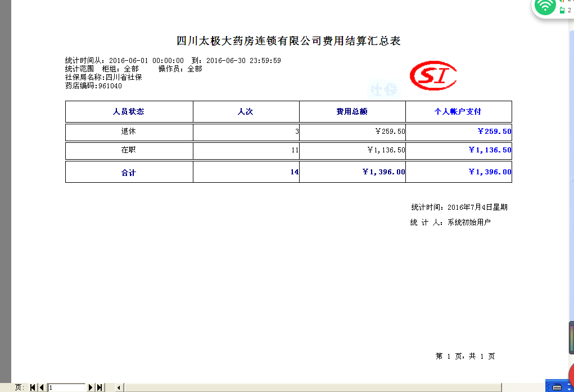Jump to the last report page
The height and width of the screenshot is (392, 574).
click(100, 388)
